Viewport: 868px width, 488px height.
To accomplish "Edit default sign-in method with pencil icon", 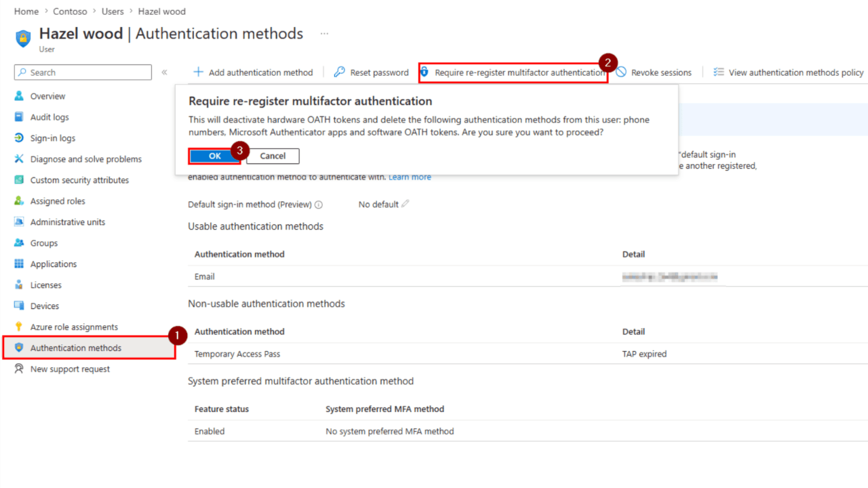I will pos(406,204).
